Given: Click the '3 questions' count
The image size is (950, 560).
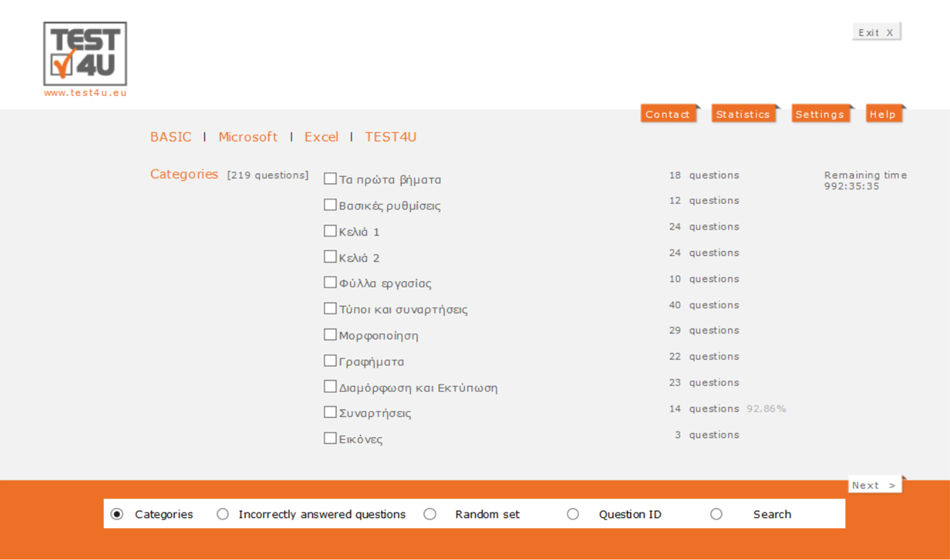Looking at the screenshot, I should click(x=707, y=434).
